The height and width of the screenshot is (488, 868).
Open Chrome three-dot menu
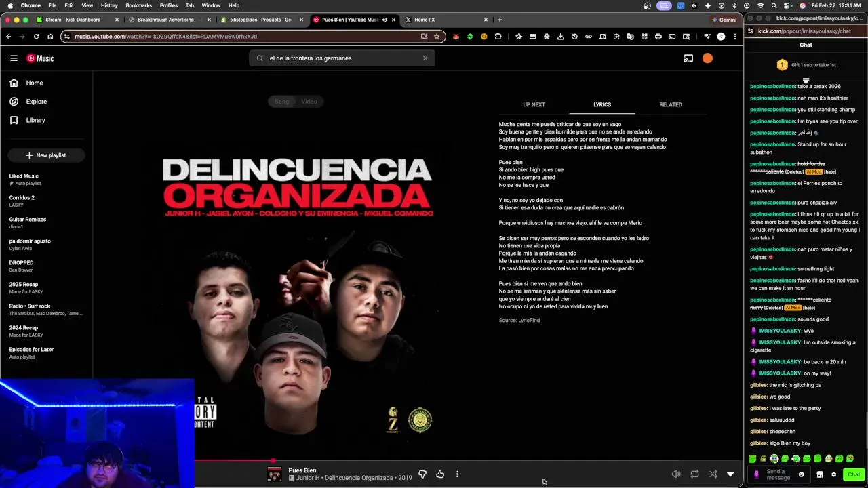point(735,37)
